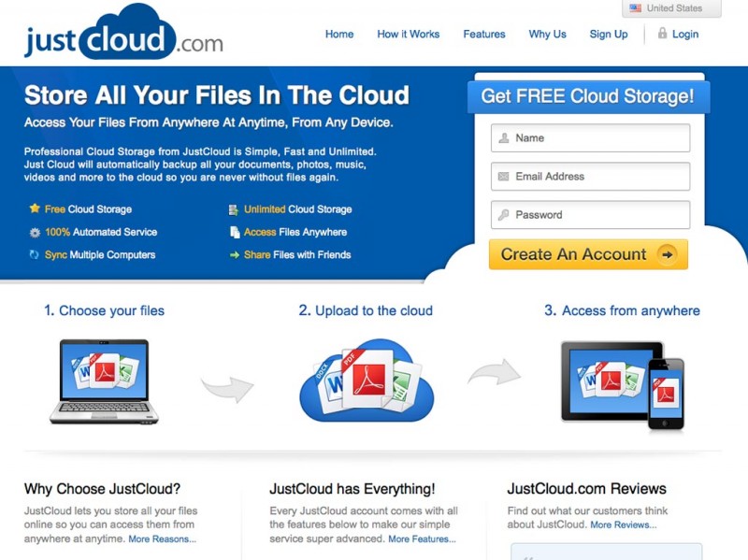Click the star icon beside Free Cloud Storage
Image resolution: width=748 pixels, height=560 pixels.
[35, 208]
